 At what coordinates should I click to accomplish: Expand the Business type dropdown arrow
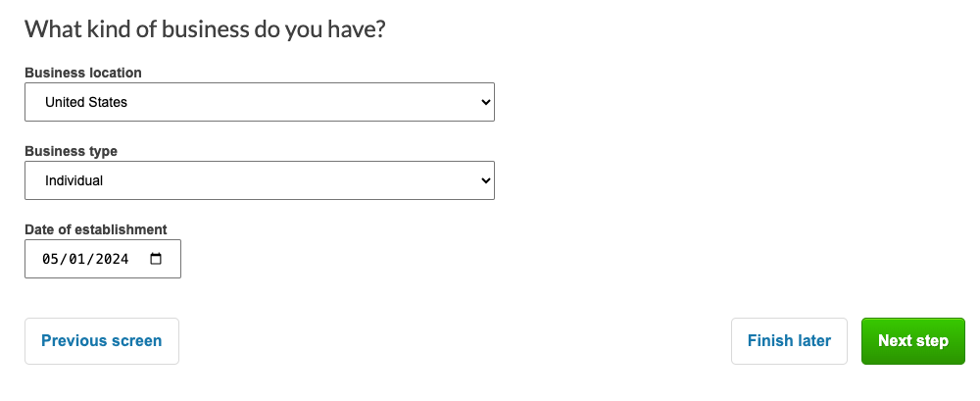point(486,180)
